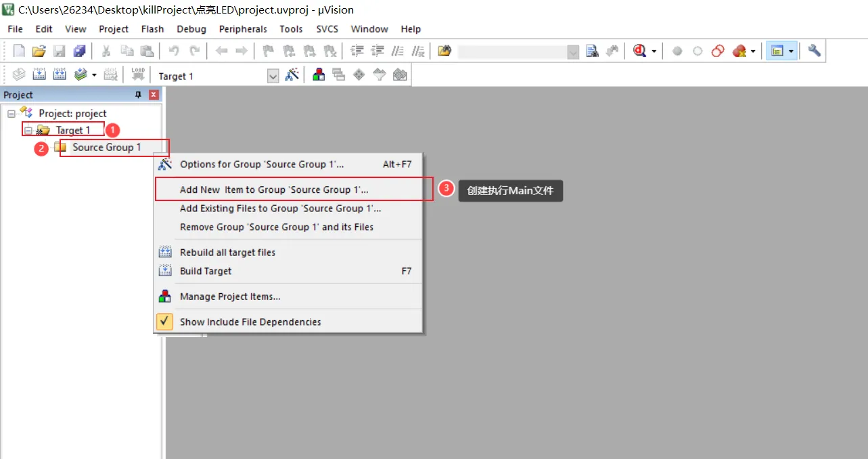Choose Manage Project Items in context menu
The image size is (868, 459).
point(288,297)
